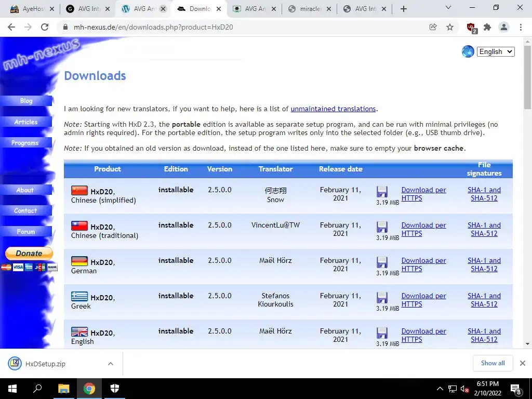Screen dimensions: 532x399
Task: Click the English UK/US flag icon
Action: pyautogui.click(x=79, y=332)
